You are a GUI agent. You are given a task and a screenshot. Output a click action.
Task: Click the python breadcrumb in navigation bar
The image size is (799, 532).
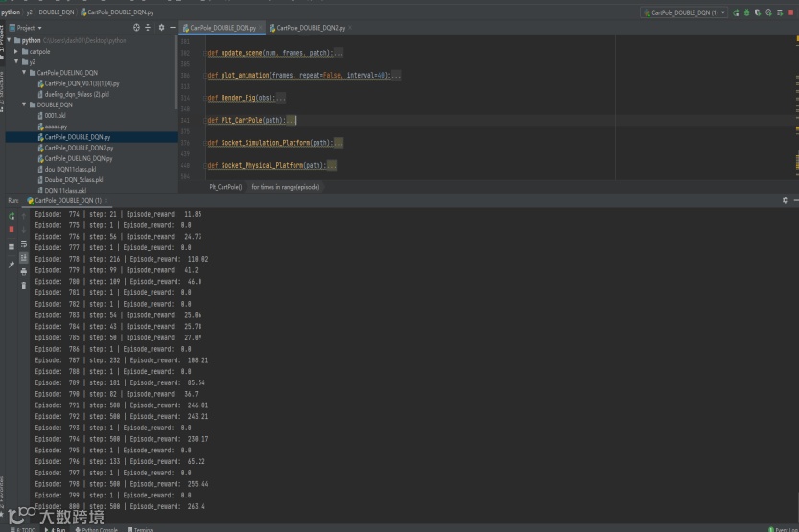pos(11,12)
